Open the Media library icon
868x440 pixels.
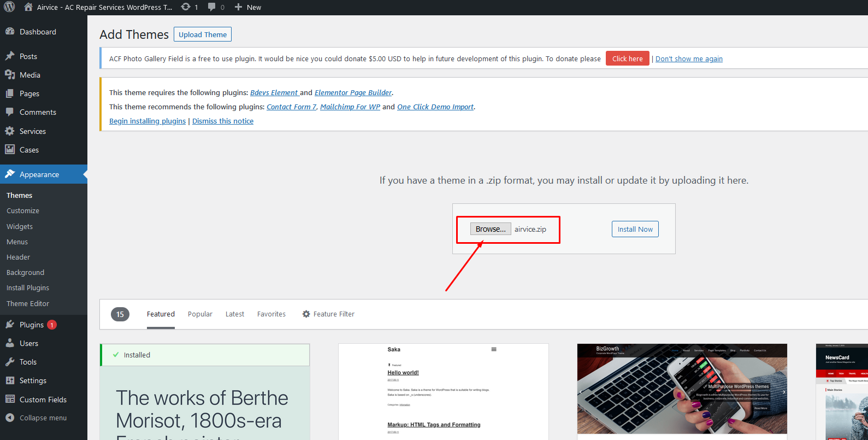pos(10,75)
